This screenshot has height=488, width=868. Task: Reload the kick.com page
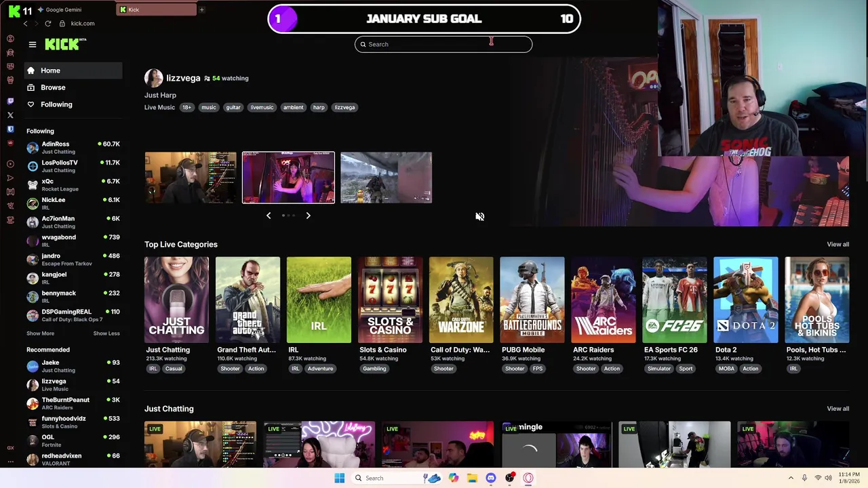48,24
